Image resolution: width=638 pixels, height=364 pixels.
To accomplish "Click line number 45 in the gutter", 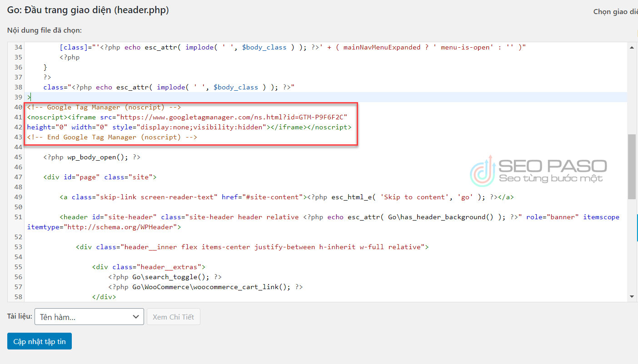I will point(18,157).
